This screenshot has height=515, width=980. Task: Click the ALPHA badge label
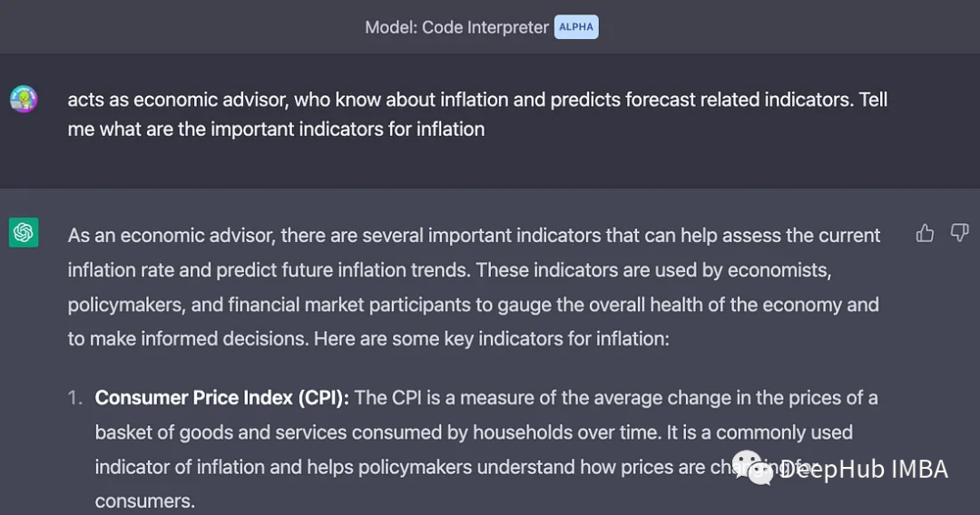tap(576, 27)
